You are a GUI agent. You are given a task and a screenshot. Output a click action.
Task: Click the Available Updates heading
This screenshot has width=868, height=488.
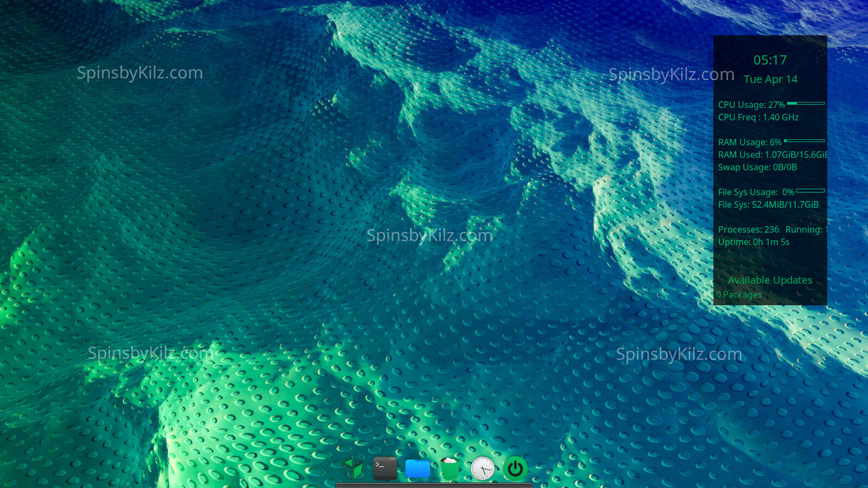click(x=770, y=280)
